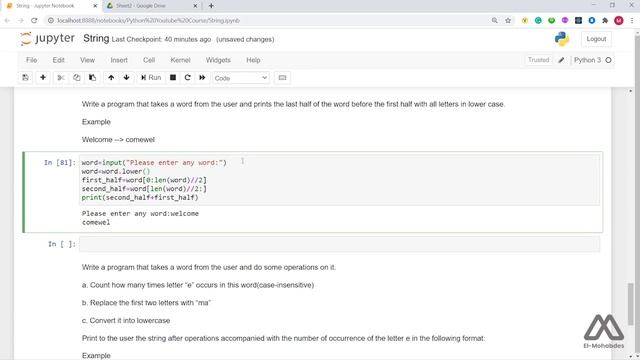Save the notebook with the floppy disk icon

coord(25,78)
